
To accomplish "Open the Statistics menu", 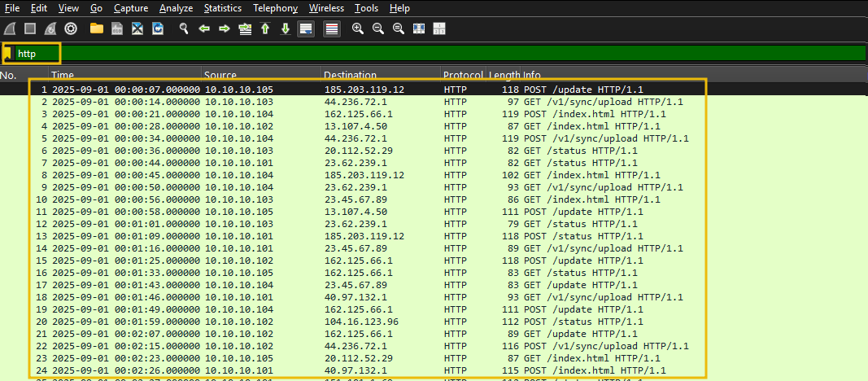I will click(223, 8).
